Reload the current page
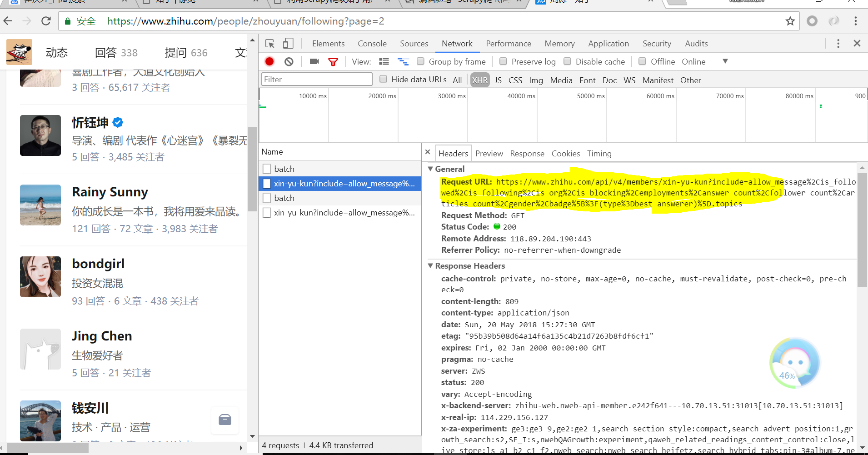The height and width of the screenshot is (455, 868). click(x=46, y=21)
